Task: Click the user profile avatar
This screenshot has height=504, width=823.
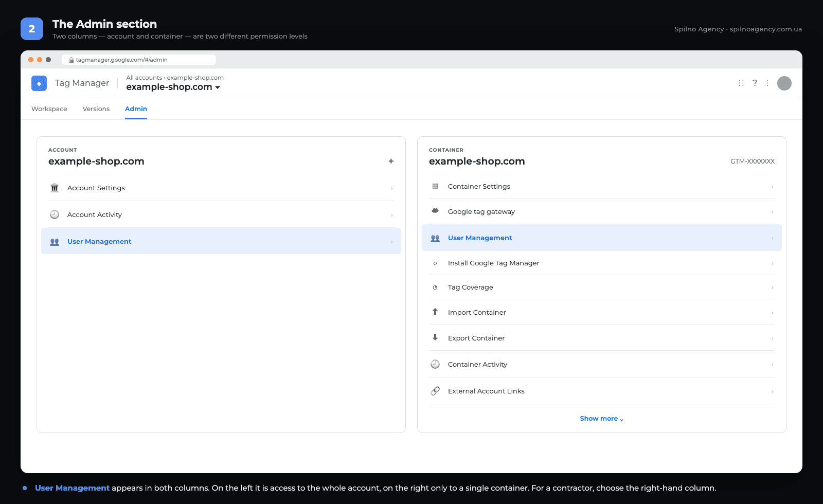Action: pos(784,83)
